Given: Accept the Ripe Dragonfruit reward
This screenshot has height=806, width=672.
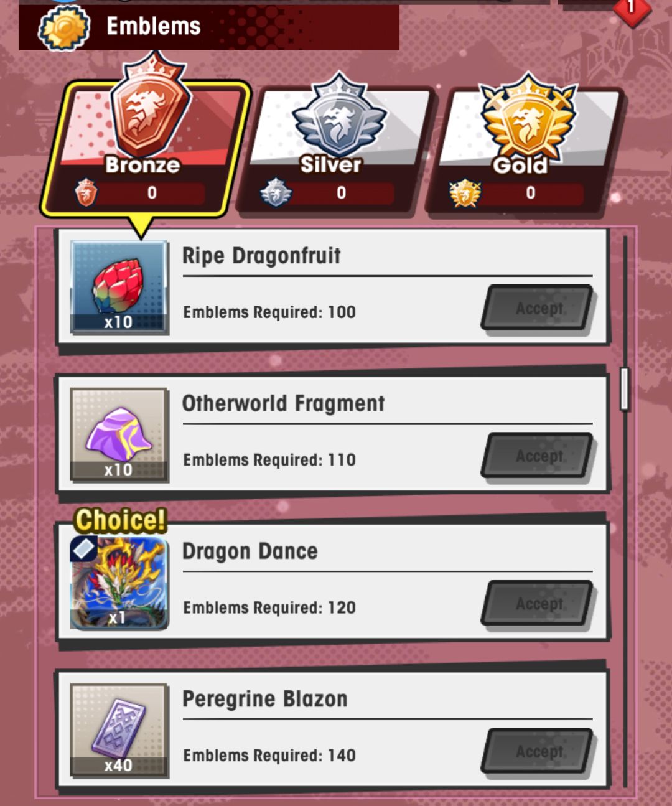Looking at the screenshot, I should tap(538, 308).
